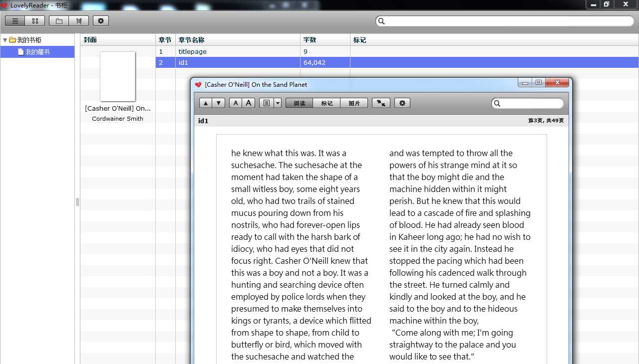This screenshot has width=639, height=364.
Task: Switch to 图片 tab in reader
Action: [354, 103]
